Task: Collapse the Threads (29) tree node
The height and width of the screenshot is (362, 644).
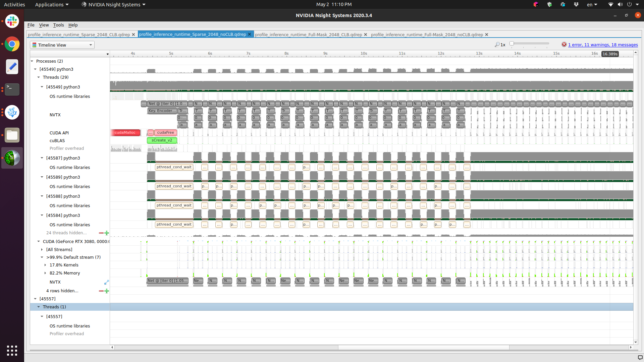Action: click(39, 77)
